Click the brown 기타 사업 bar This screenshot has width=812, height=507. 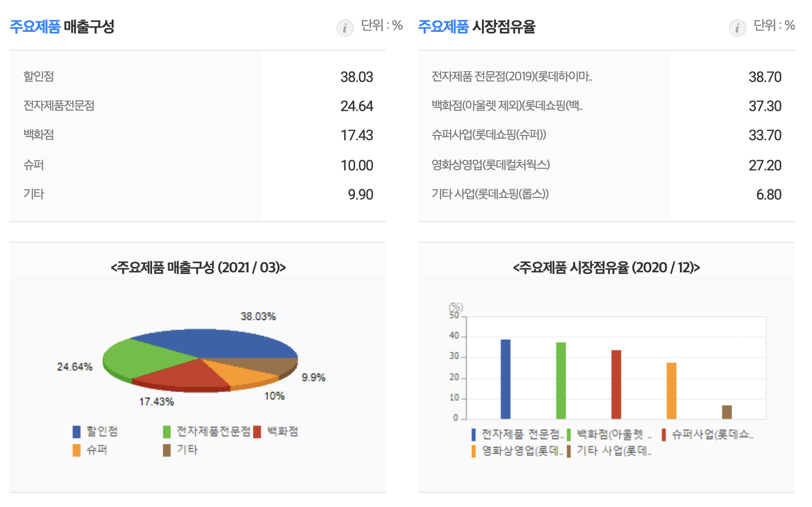[x=727, y=412]
